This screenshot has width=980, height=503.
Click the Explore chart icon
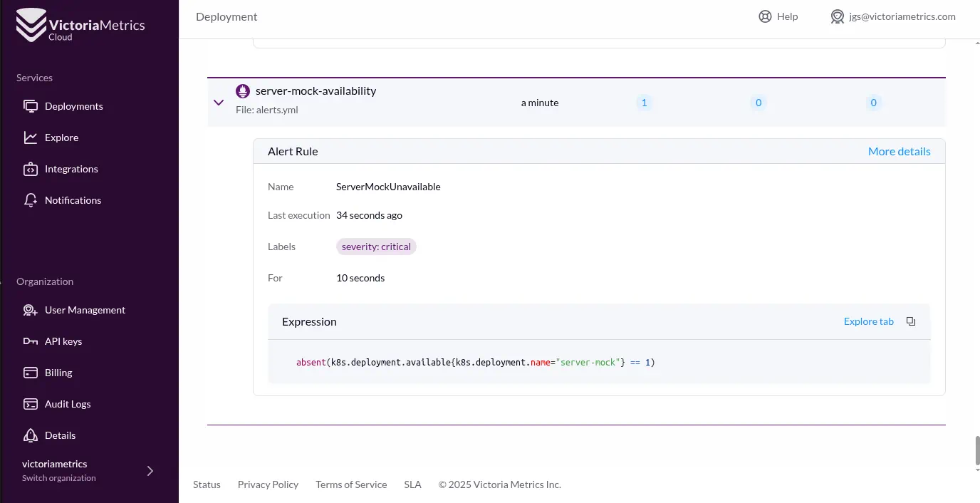[31, 138]
